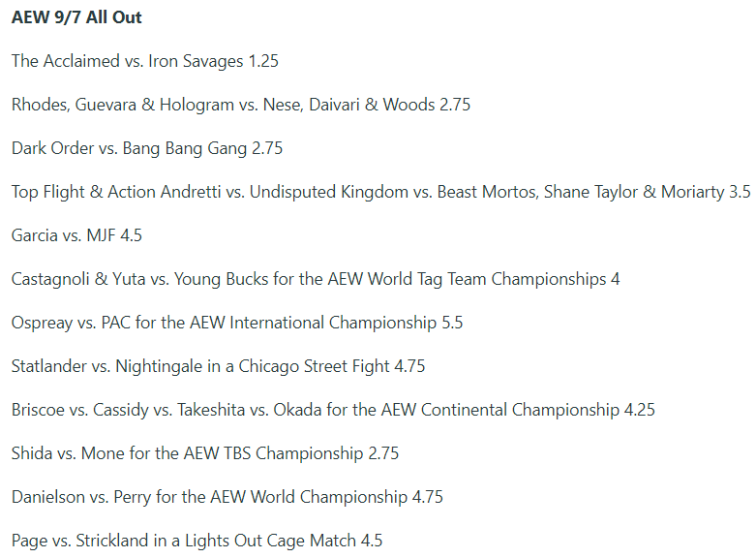
Task: Click the "AEW 9/7 All Out" heading
Action: tap(77, 17)
